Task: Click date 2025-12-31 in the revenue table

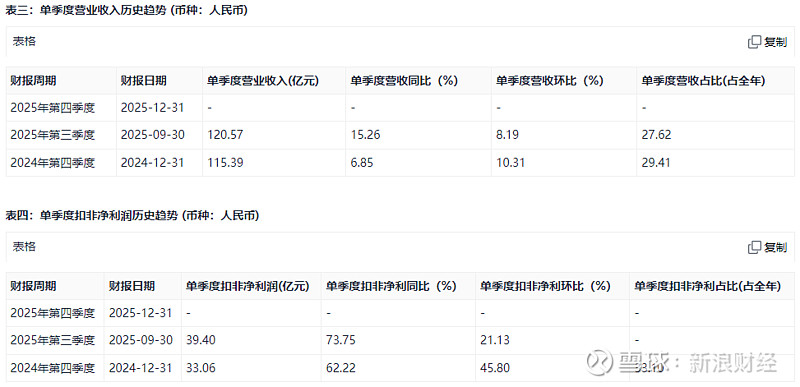Action: (153, 108)
